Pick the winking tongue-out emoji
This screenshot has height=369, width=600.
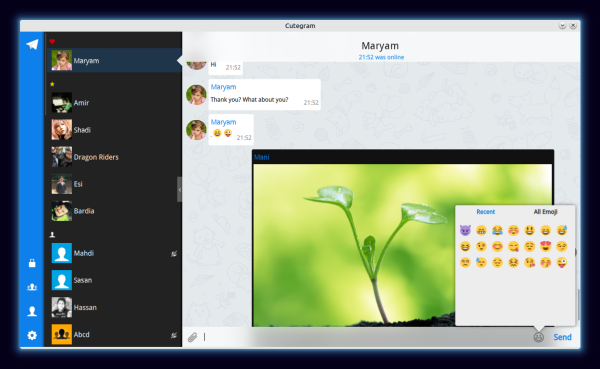pyautogui.click(x=561, y=262)
